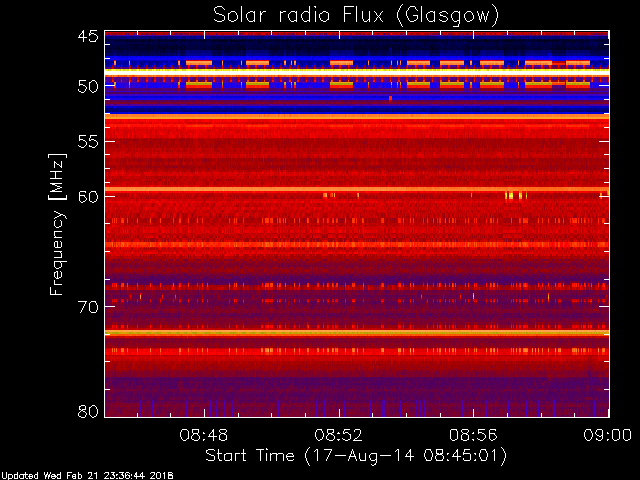Click the 08:48 time tick label
Image resolution: width=640 pixels, height=480 pixels.
click(204, 435)
